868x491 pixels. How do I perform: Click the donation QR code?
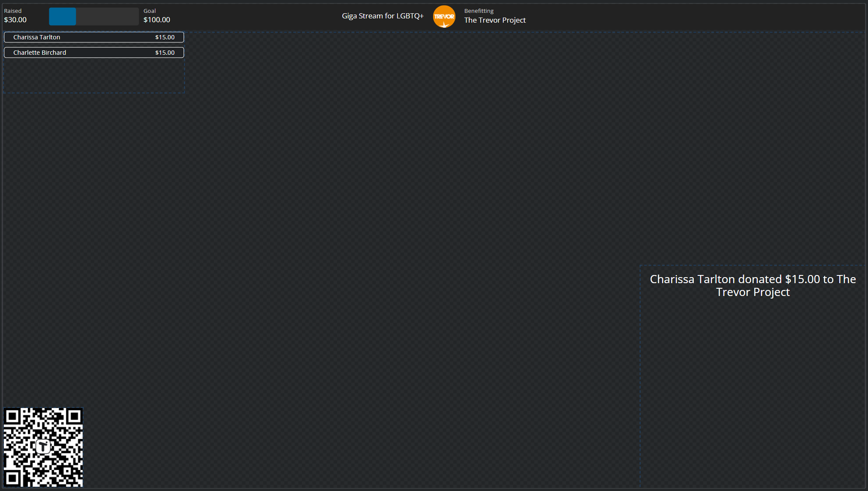point(43,447)
